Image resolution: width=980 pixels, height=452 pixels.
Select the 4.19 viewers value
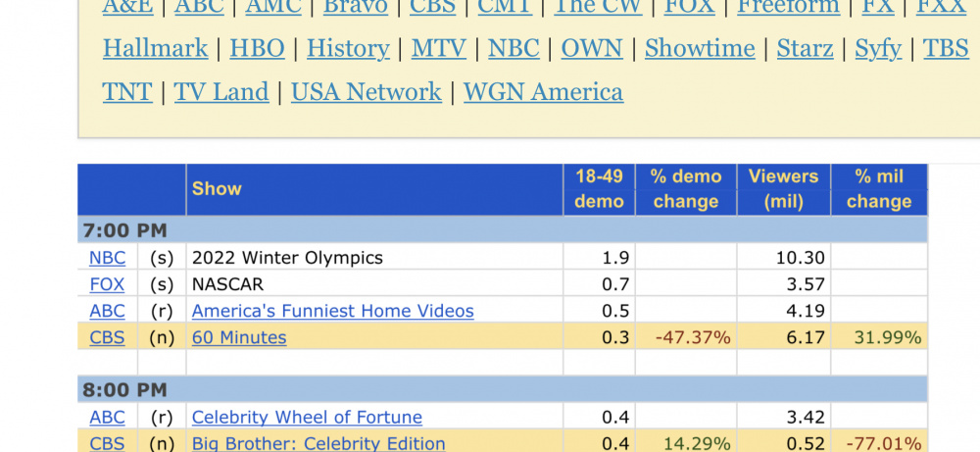point(806,311)
